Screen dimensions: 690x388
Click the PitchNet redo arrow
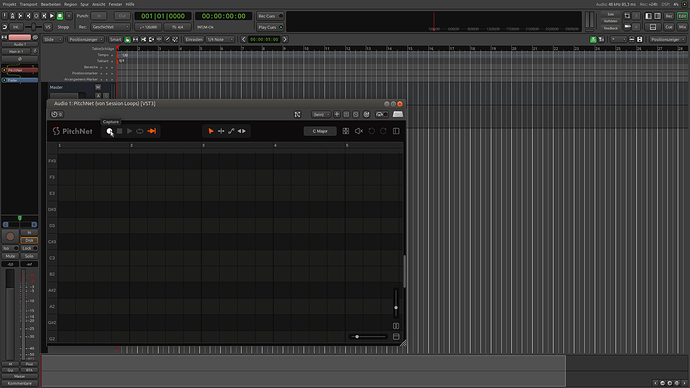(x=383, y=131)
